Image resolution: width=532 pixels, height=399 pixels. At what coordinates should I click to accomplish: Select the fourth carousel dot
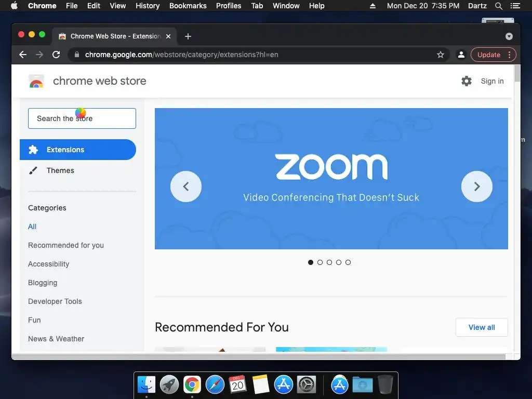339,262
